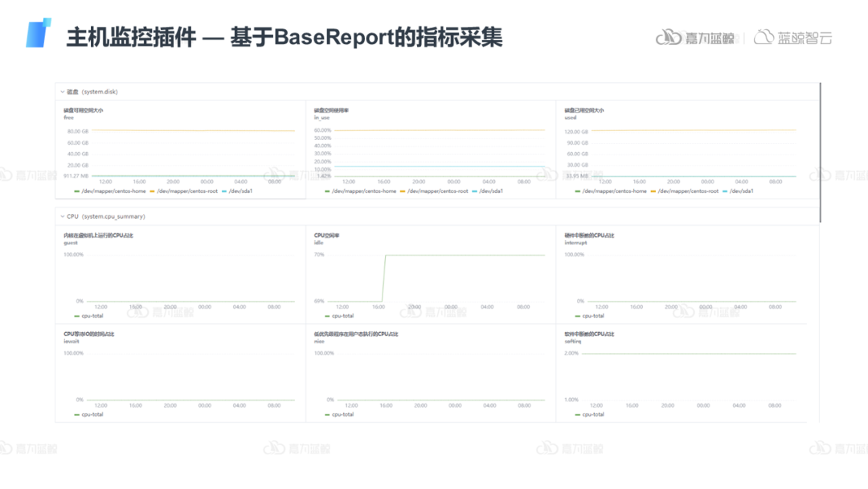Click the 磁盘空间使用率 in_use chart title
The width and height of the screenshot is (868, 489).
pyautogui.click(x=331, y=110)
